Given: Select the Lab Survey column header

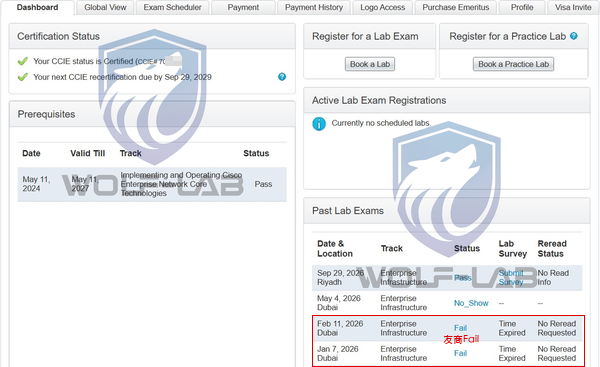Looking at the screenshot, I should tap(513, 249).
